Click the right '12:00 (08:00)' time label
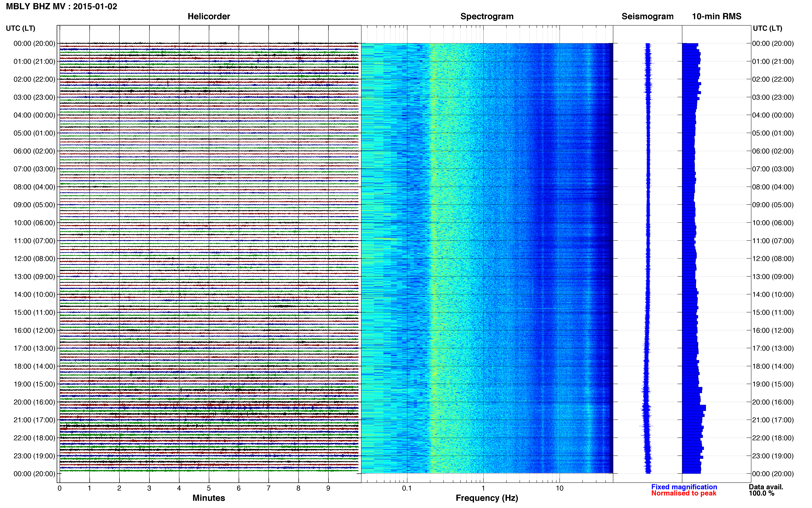 (x=773, y=259)
